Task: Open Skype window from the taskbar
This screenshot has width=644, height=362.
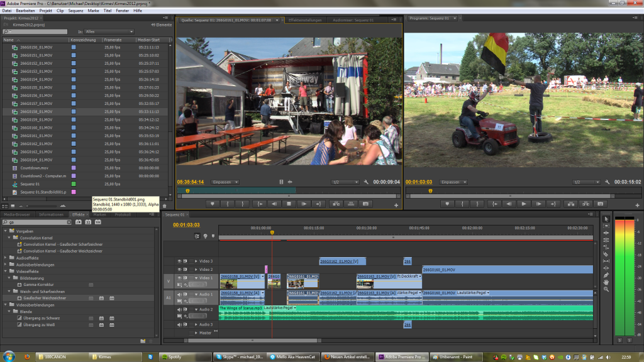Action: (x=240, y=357)
